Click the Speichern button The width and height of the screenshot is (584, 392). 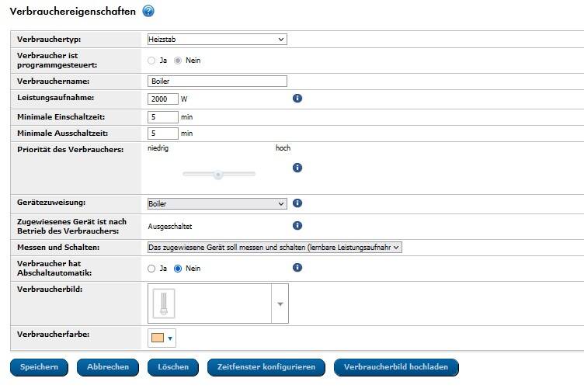click(x=39, y=367)
